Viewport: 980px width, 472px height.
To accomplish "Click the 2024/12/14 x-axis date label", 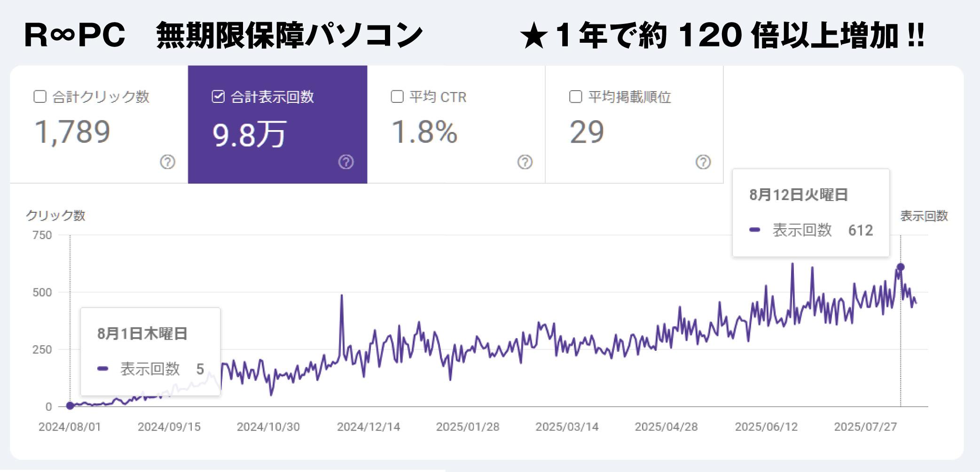I will (368, 427).
